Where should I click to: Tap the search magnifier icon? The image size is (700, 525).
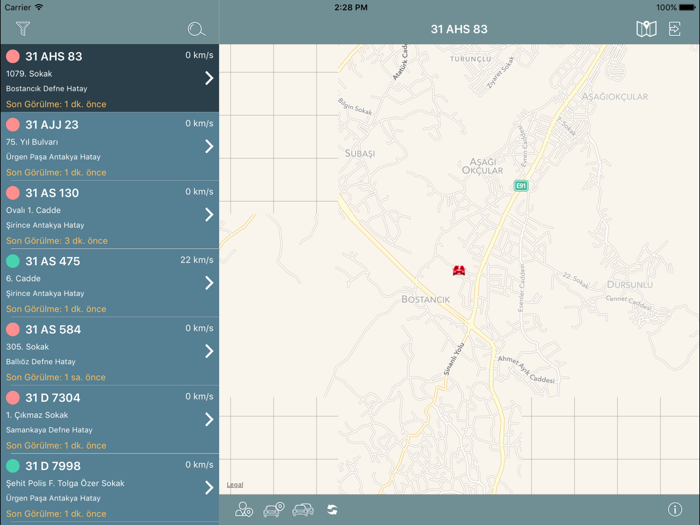(x=196, y=29)
